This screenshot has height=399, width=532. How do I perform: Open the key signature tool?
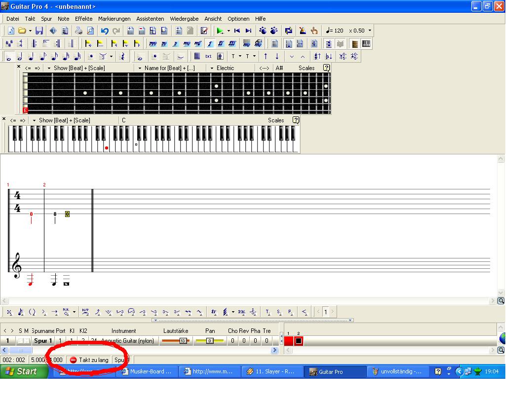[9, 43]
